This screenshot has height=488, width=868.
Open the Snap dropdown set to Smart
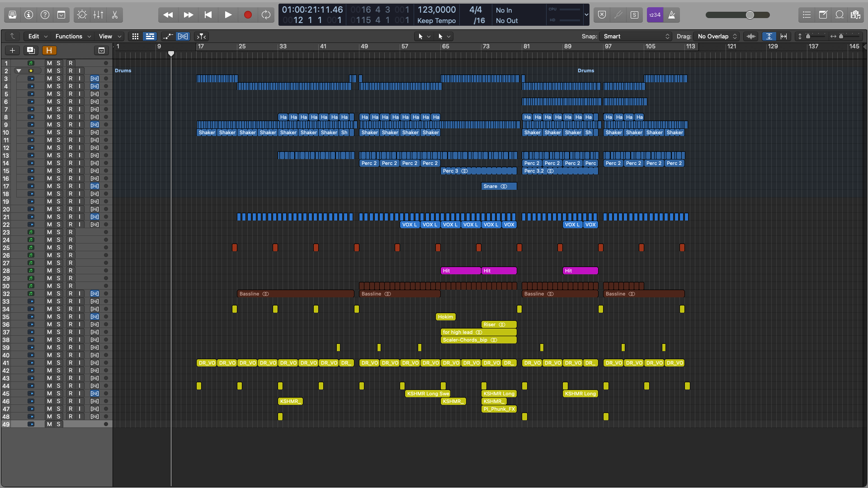[636, 36]
